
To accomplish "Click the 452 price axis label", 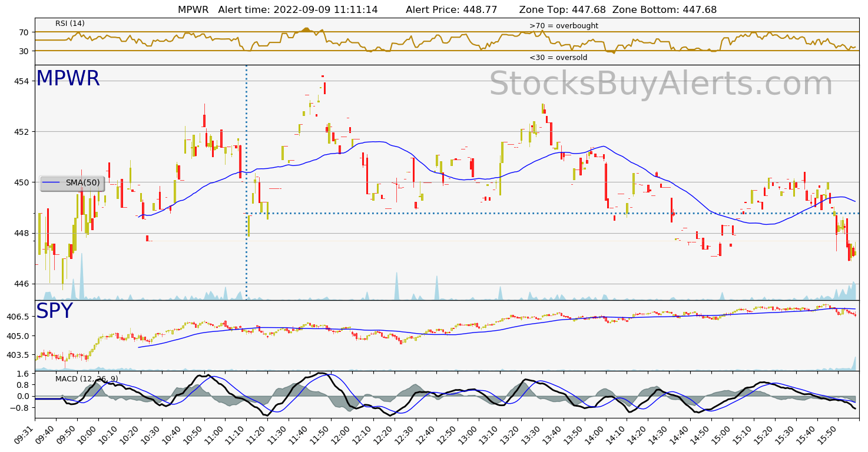I will click(x=22, y=132).
